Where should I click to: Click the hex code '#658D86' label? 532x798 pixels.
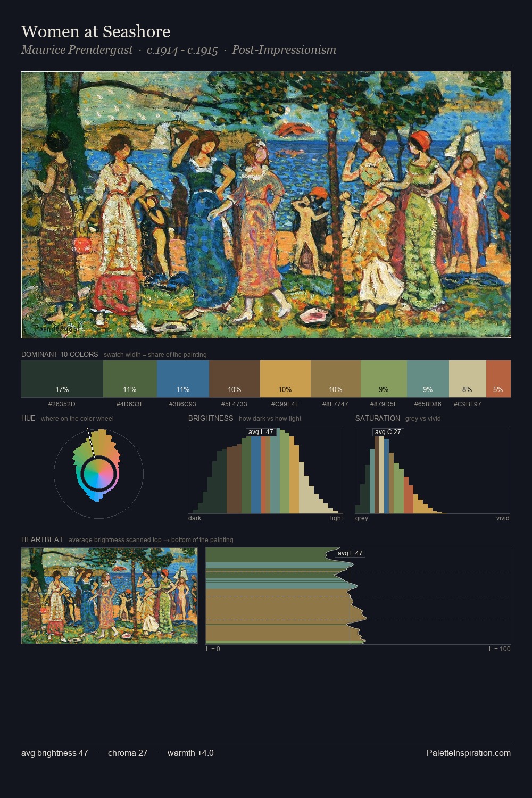428,404
